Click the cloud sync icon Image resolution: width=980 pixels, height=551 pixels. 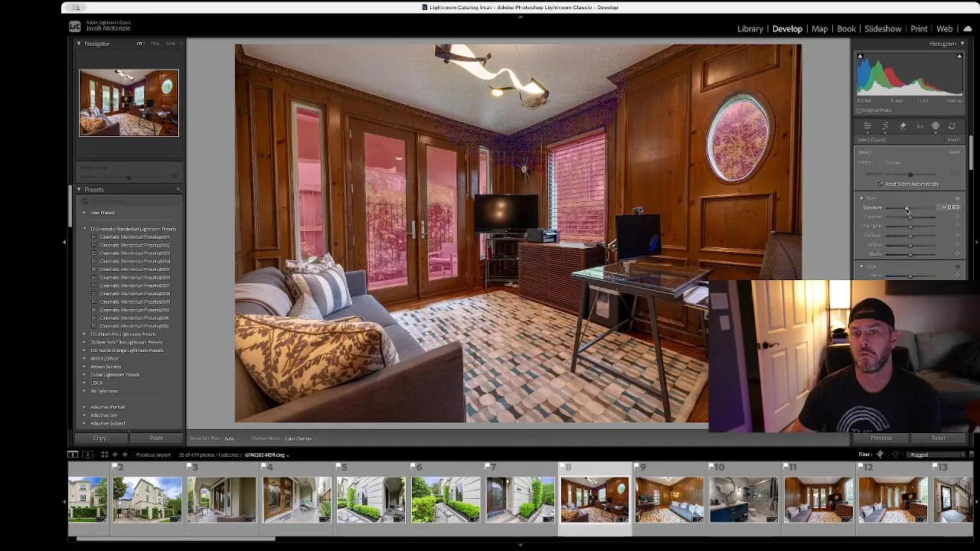[x=968, y=29]
